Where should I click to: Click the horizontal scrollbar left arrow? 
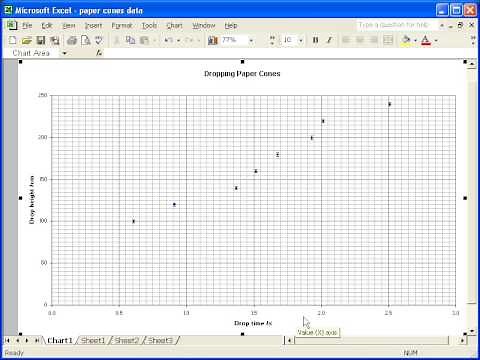[289, 340]
